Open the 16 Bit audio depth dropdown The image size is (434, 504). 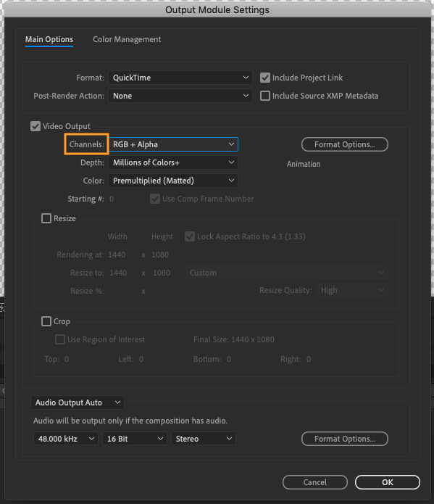click(135, 439)
